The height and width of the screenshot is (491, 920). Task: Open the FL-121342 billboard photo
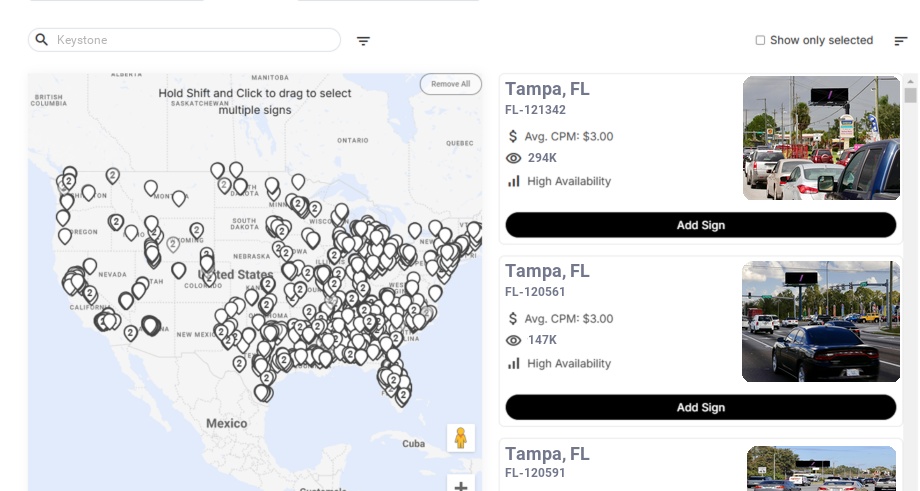(821, 138)
